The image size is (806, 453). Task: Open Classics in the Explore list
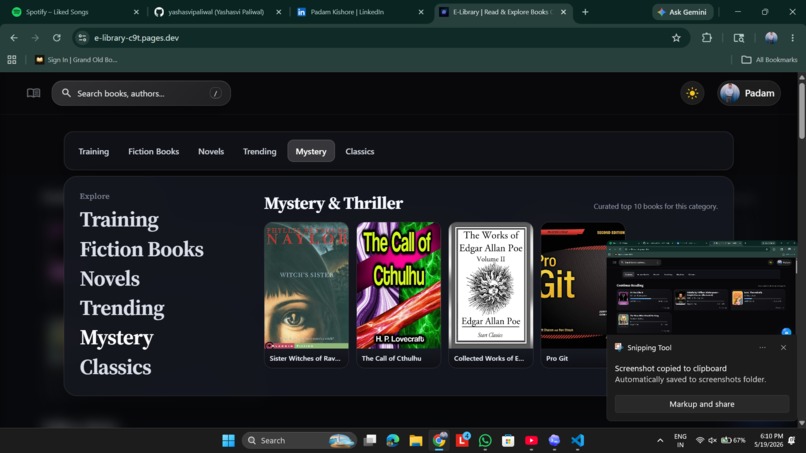115,367
